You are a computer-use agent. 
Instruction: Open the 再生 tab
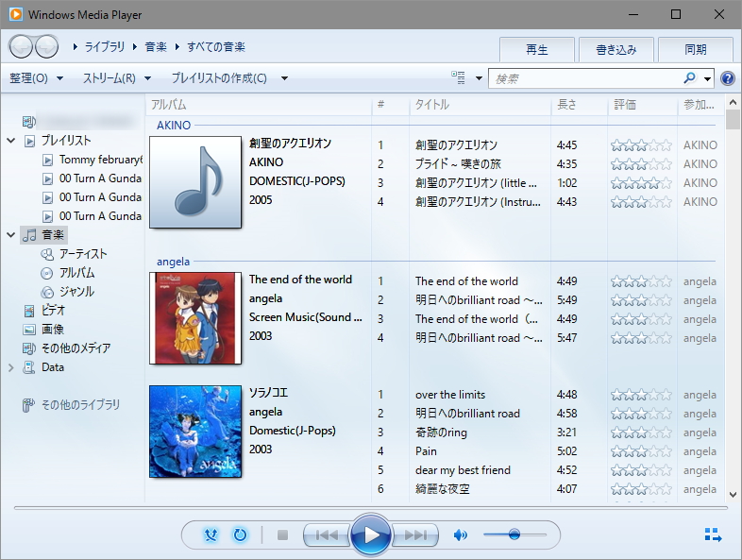pyautogui.click(x=537, y=50)
